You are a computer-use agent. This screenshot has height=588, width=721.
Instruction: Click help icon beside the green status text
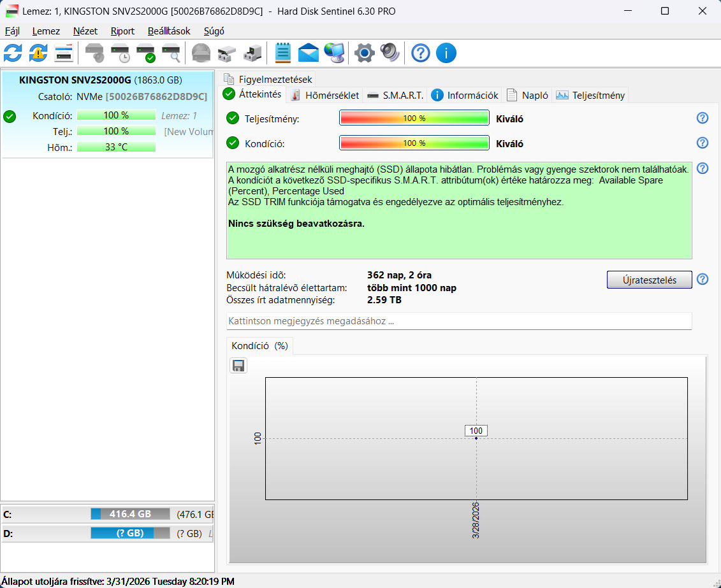[702, 168]
